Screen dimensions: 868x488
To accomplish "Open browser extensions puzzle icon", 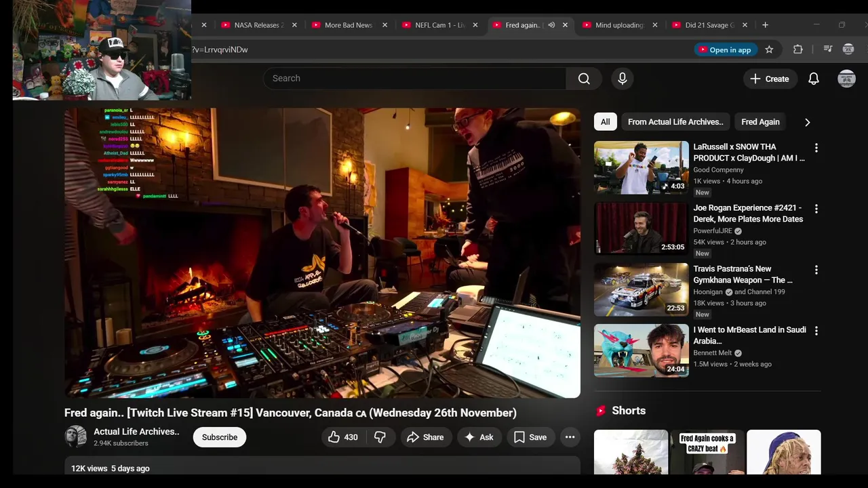I will click(x=798, y=49).
